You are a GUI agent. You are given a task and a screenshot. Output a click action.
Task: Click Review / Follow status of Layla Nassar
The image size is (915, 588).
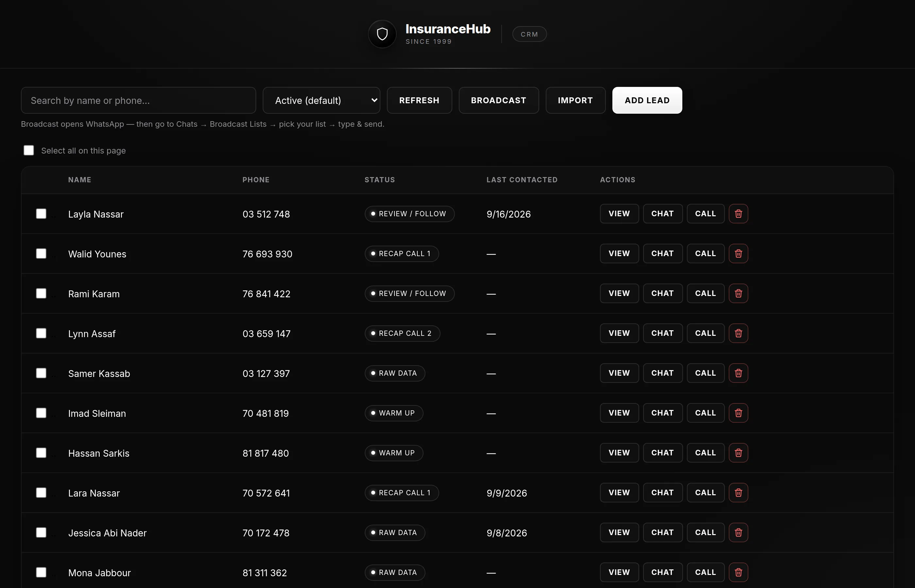point(409,214)
